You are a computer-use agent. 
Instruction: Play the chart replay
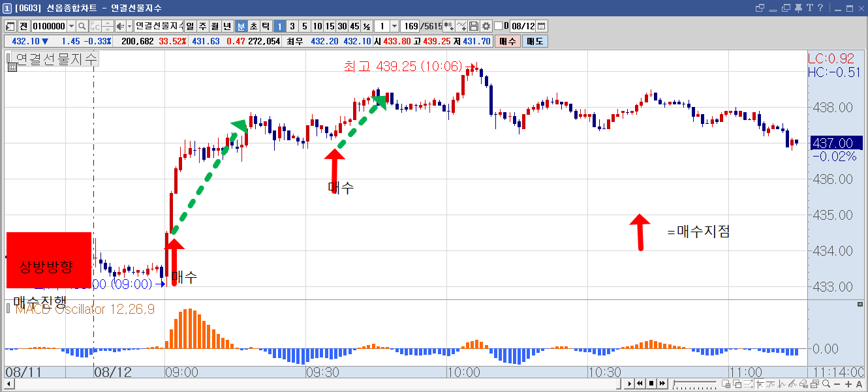(x=630, y=384)
